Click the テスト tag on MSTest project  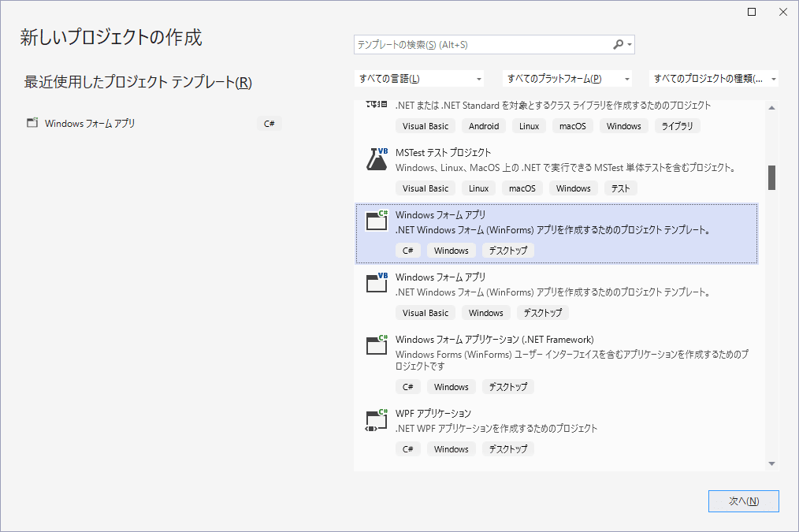[621, 188]
